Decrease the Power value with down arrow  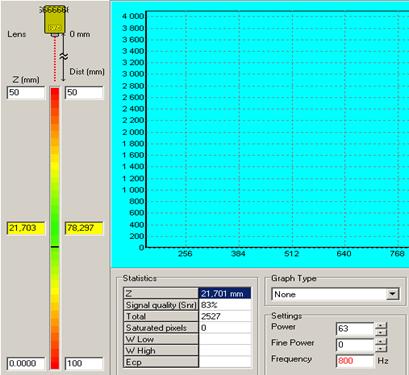pos(381,332)
